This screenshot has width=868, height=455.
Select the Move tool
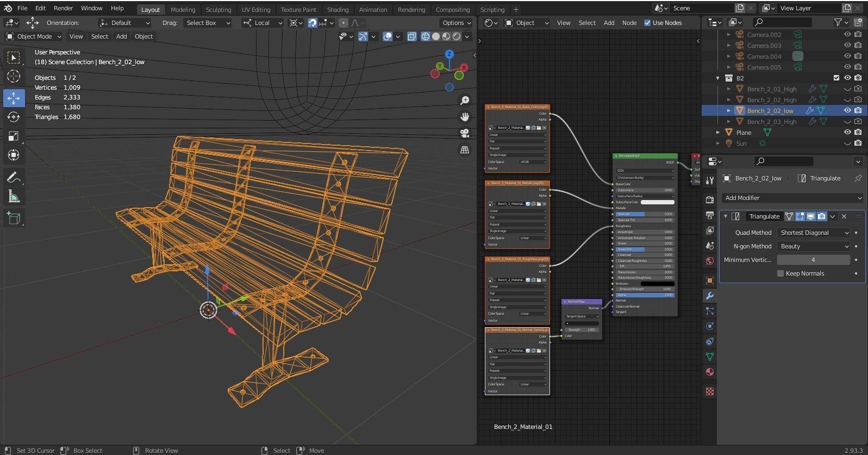tap(14, 98)
